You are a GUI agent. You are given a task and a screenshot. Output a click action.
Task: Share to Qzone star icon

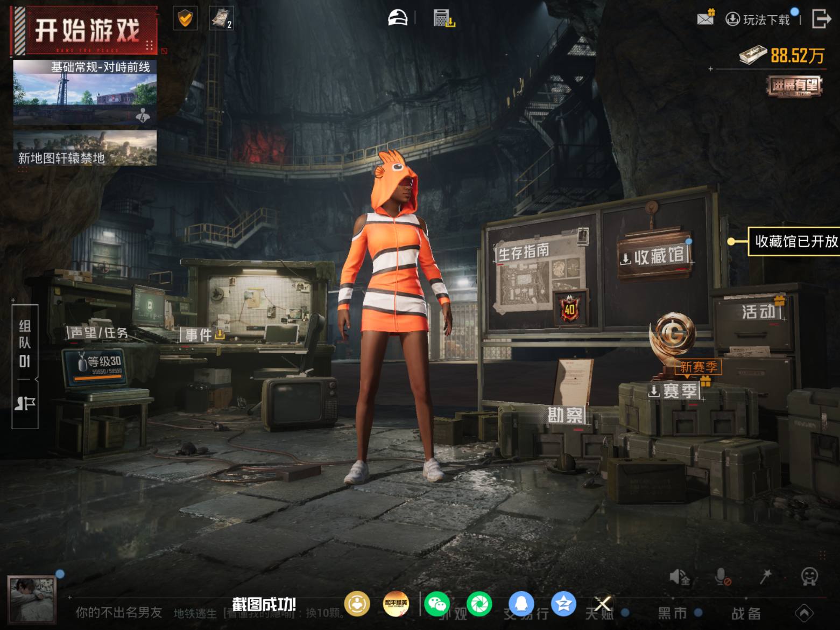[x=563, y=604]
